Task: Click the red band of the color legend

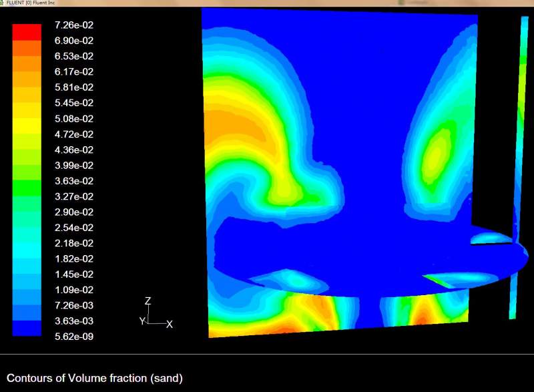Action: [x=27, y=32]
